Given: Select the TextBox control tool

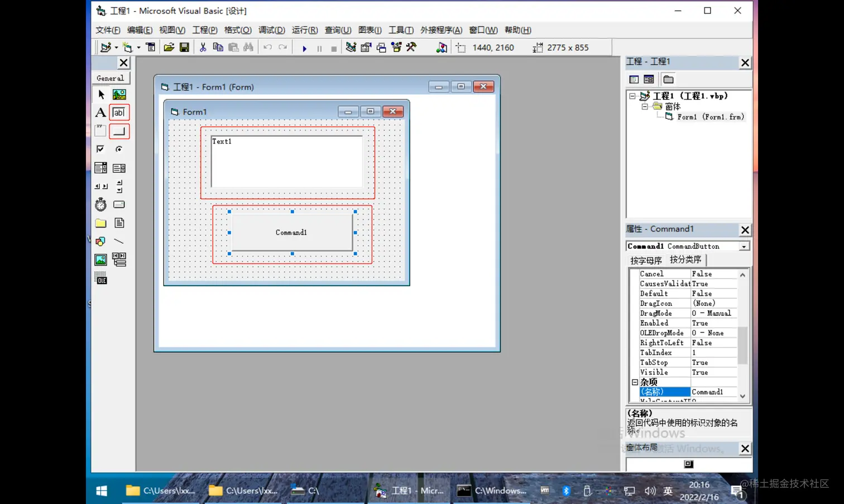Looking at the screenshot, I should [119, 113].
